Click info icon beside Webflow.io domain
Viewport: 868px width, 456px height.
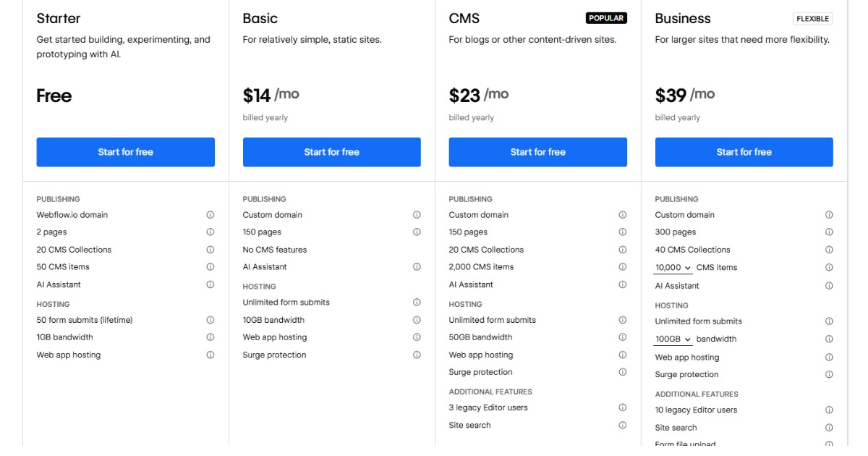(210, 215)
